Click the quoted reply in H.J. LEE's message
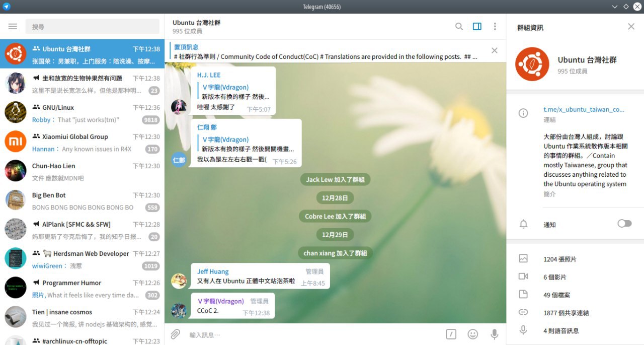Image resolution: width=644 pixels, height=345 pixels. (x=234, y=92)
